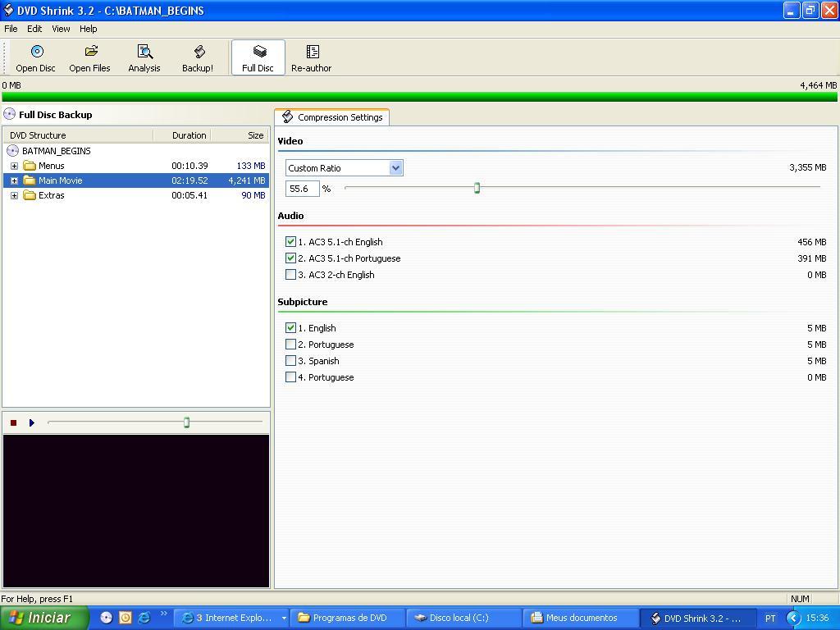Expand the Extras tree node
The height and width of the screenshot is (630, 840).
tap(15, 195)
